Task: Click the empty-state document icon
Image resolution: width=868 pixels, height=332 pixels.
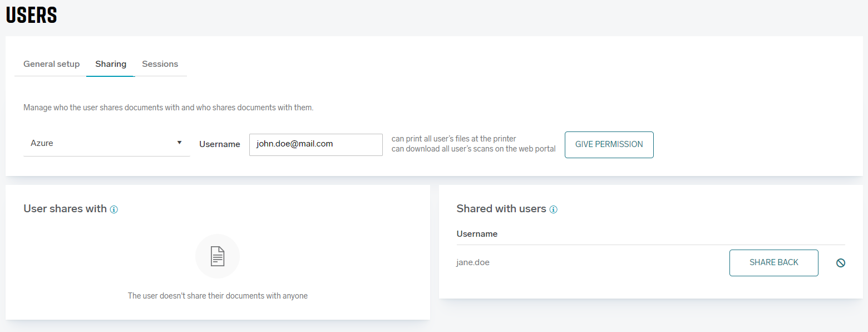Action: point(218,256)
